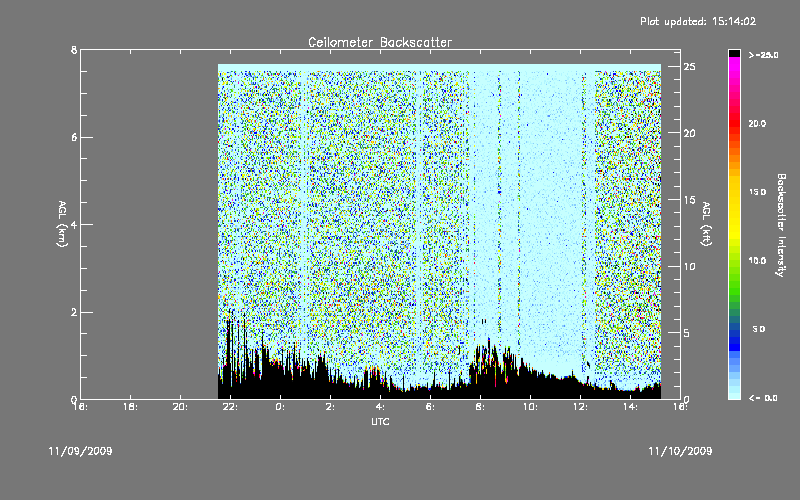The image size is (800, 500).
Task: Select the "6:" time axis tick
Action: point(430,407)
